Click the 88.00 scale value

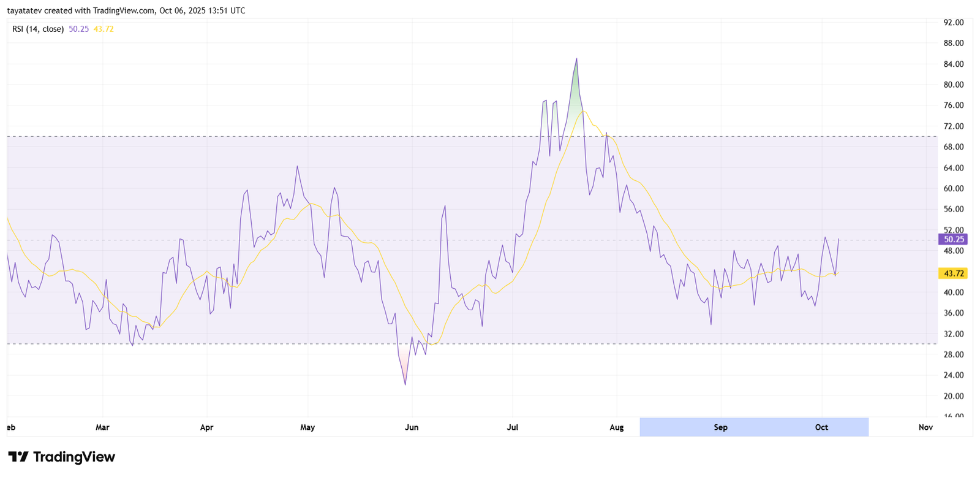(954, 43)
